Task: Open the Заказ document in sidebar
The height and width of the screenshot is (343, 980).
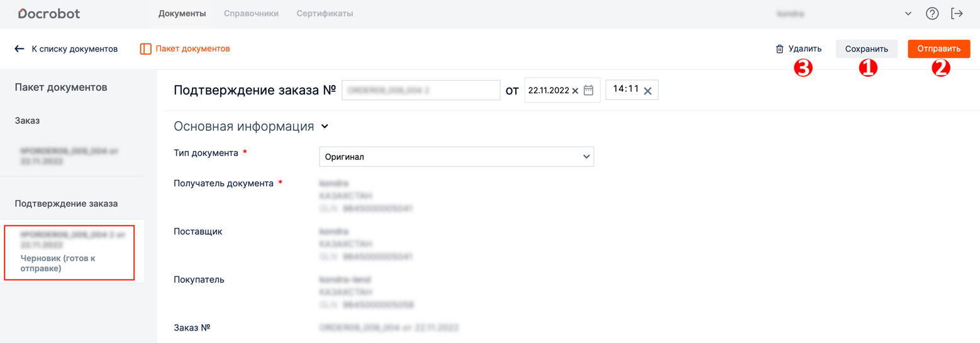Action: click(x=69, y=156)
